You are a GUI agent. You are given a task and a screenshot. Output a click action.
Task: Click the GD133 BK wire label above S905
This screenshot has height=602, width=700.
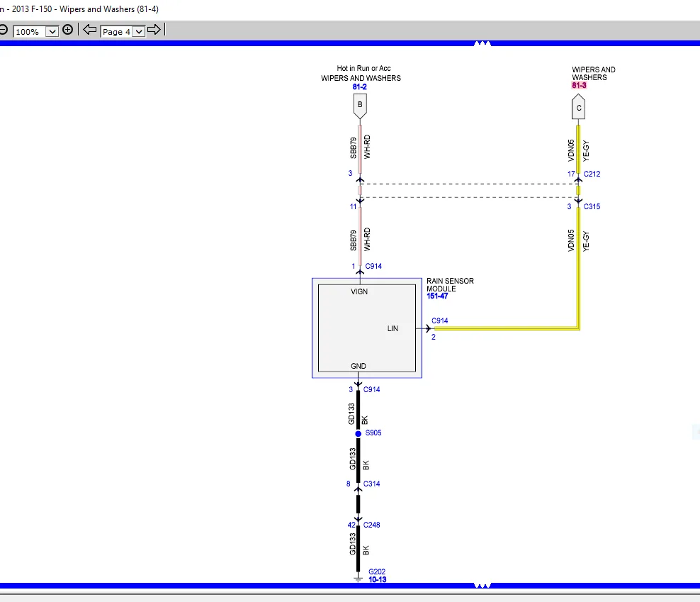(358, 414)
